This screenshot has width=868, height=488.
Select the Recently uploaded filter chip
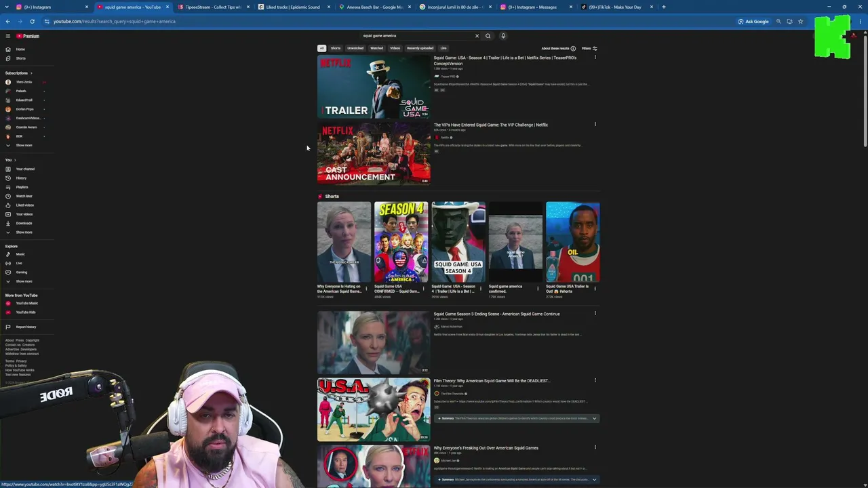click(x=420, y=48)
